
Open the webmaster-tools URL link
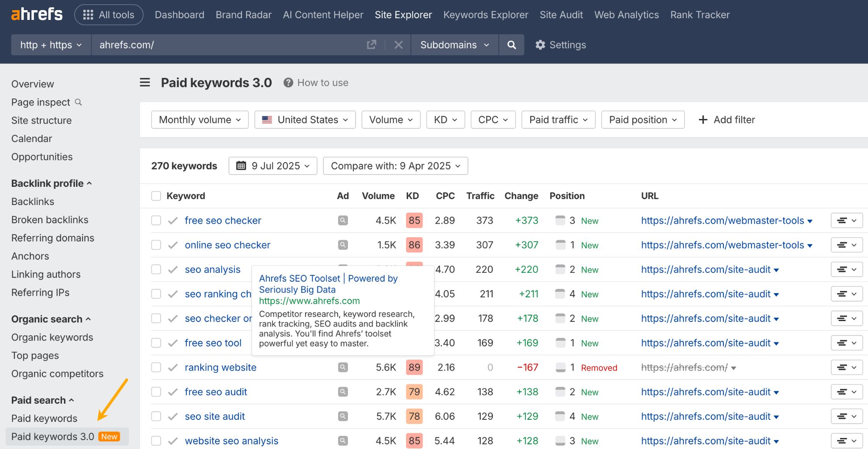click(722, 220)
